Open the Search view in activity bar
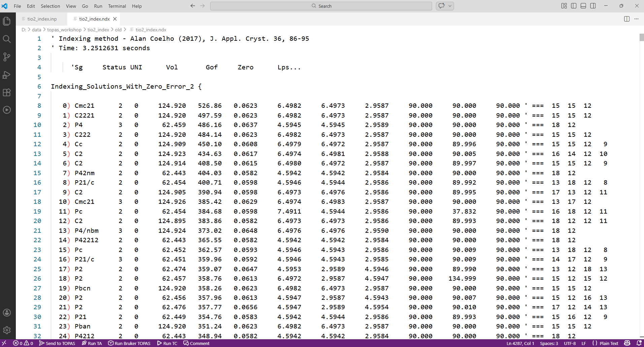 pyautogui.click(x=7, y=39)
